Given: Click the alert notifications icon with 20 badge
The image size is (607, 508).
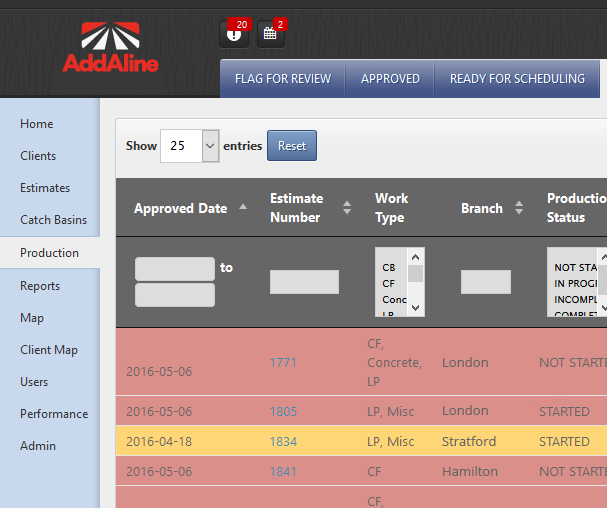Looking at the screenshot, I should pyautogui.click(x=234, y=34).
